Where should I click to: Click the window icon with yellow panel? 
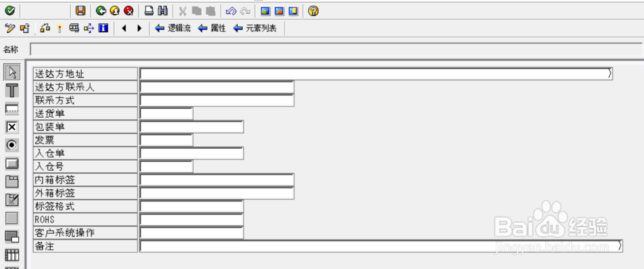click(293, 11)
